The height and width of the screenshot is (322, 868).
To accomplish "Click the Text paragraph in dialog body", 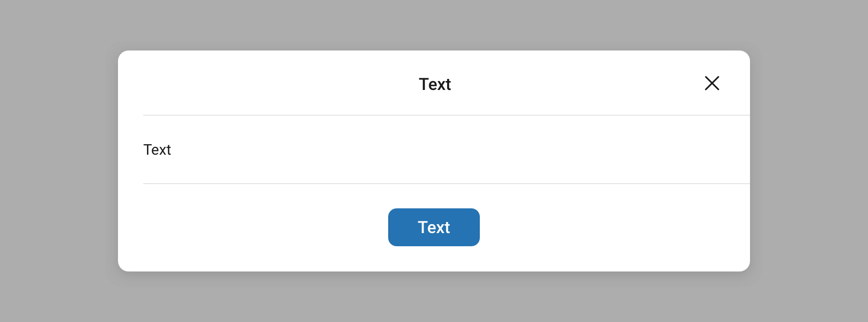I will (x=157, y=150).
